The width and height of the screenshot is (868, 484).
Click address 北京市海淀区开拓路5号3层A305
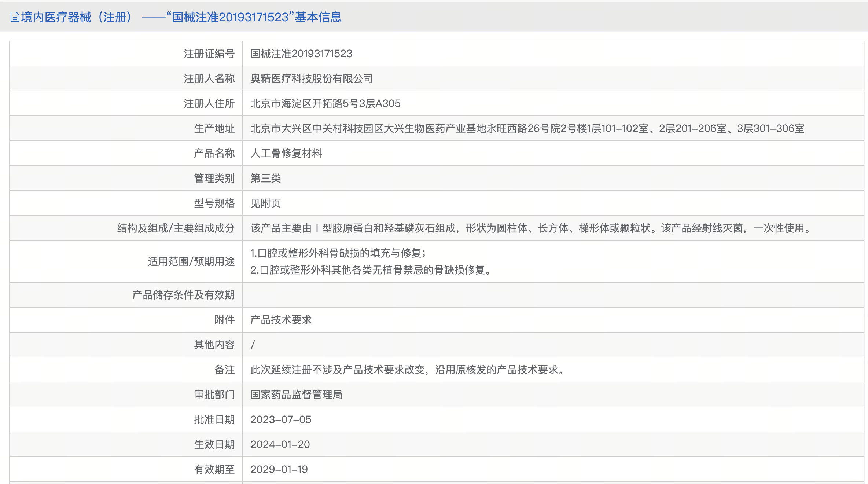point(325,103)
